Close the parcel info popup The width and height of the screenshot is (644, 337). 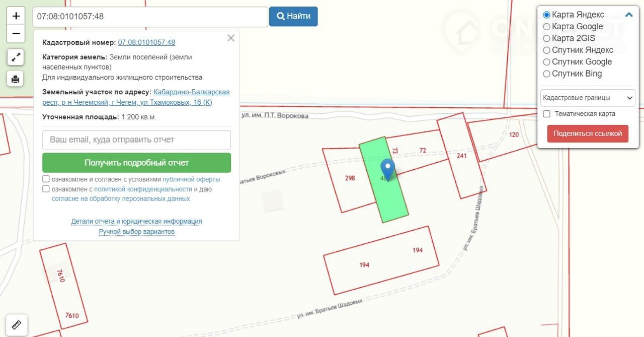click(231, 38)
